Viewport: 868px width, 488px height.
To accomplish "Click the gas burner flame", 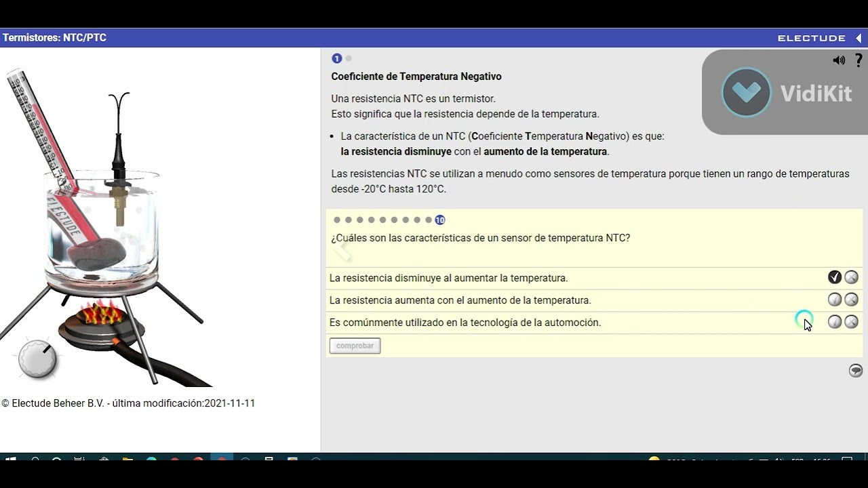I will (101, 314).
